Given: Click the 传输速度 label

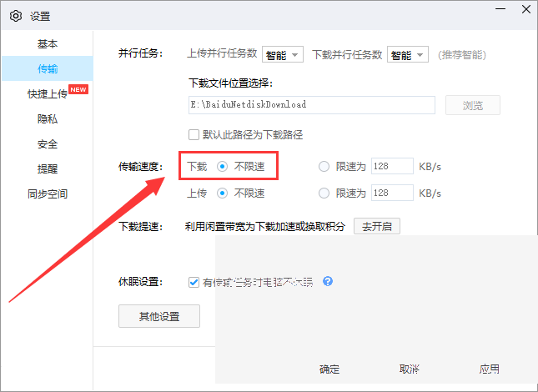Looking at the screenshot, I should click(x=140, y=167).
